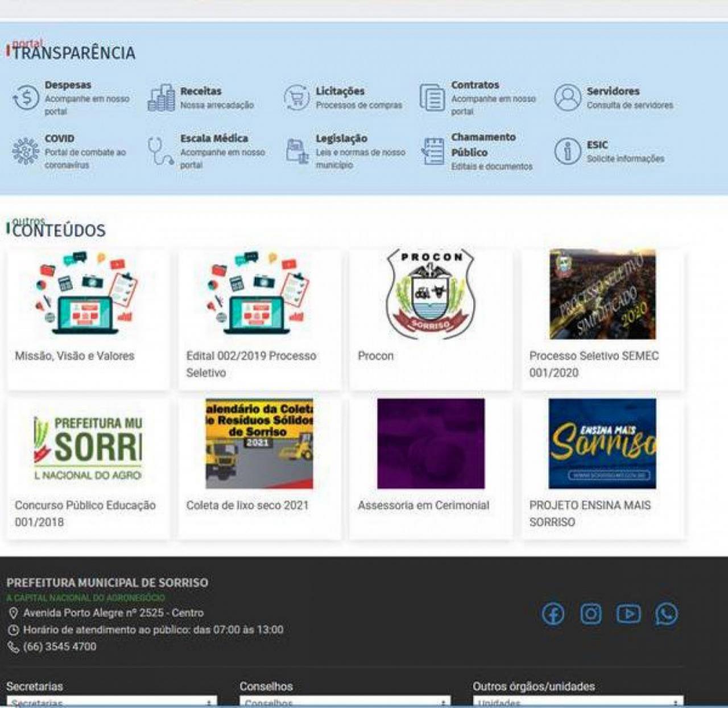Screen dimensions: 728x708
Task: Click the Instagram icon in footer
Action: [x=591, y=614]
